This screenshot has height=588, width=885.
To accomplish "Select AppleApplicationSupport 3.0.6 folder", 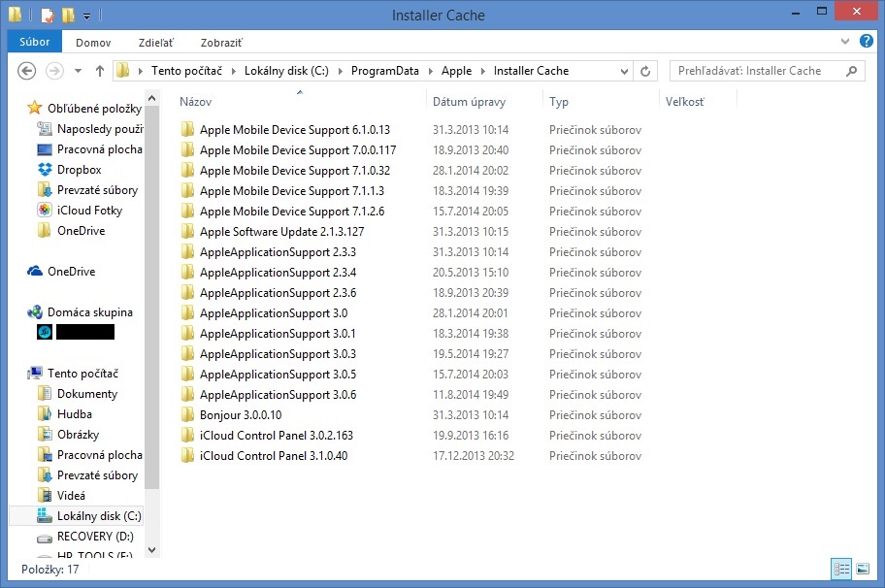I will click(x=278, y=395).
